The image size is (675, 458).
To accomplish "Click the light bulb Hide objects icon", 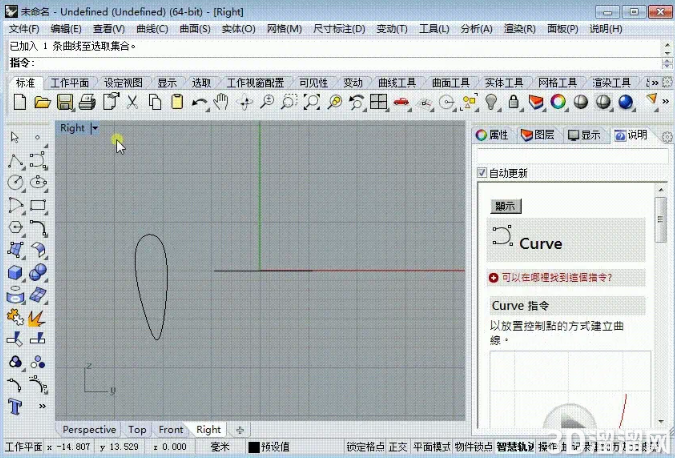I will point(491,102).
